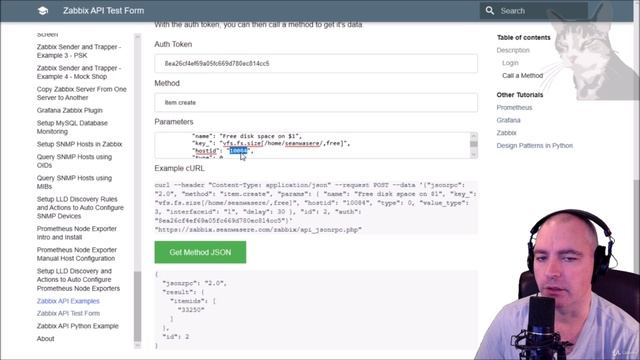This screenshot has height=360, width=640.
Task: Open Zabbix API Python Example
Action: (78, 326)
